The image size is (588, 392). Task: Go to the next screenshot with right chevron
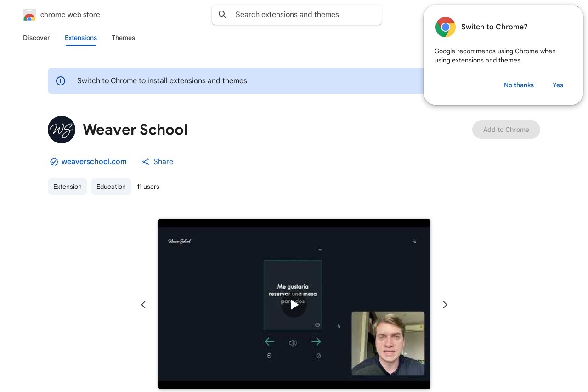click(x=445, y=305)
